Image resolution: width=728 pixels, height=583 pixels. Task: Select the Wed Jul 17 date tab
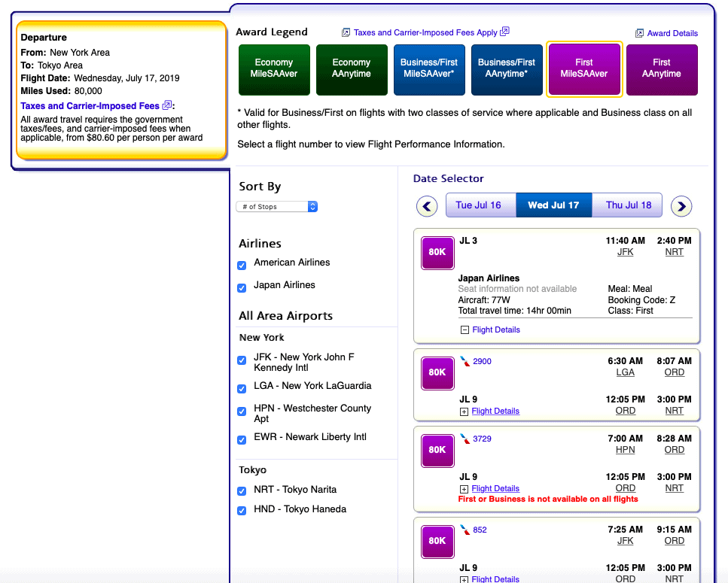[553, 205]
